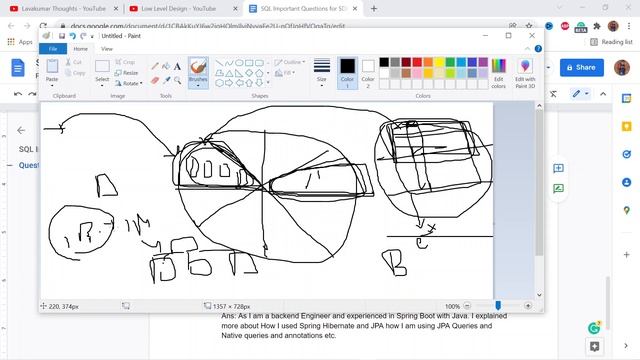Image resolution: width=640 pixels, height=360 pixels.
Task: Select the Pencil tool in Paint
Action: (155, 66)
